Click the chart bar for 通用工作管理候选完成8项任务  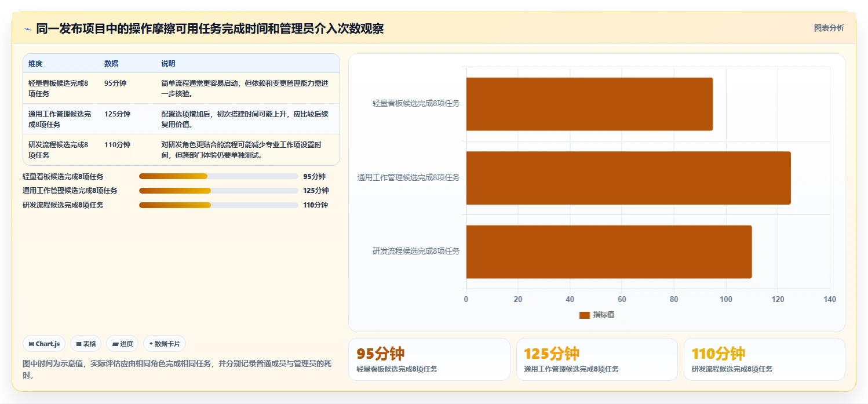628,178
